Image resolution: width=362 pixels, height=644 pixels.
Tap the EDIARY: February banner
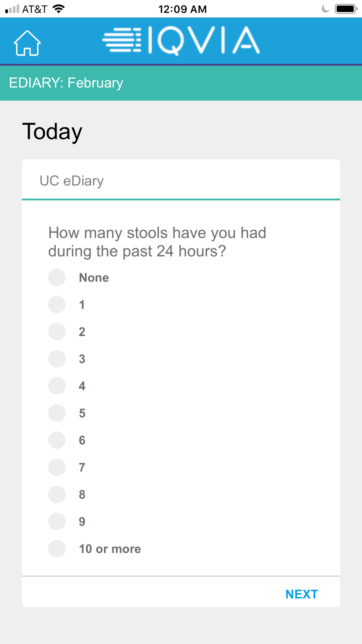[x=181, y=83]
